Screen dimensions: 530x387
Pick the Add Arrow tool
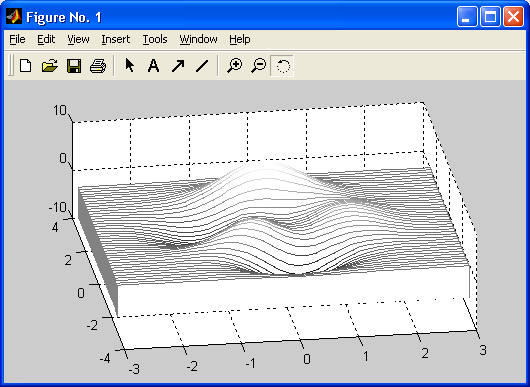click(178, 66)
